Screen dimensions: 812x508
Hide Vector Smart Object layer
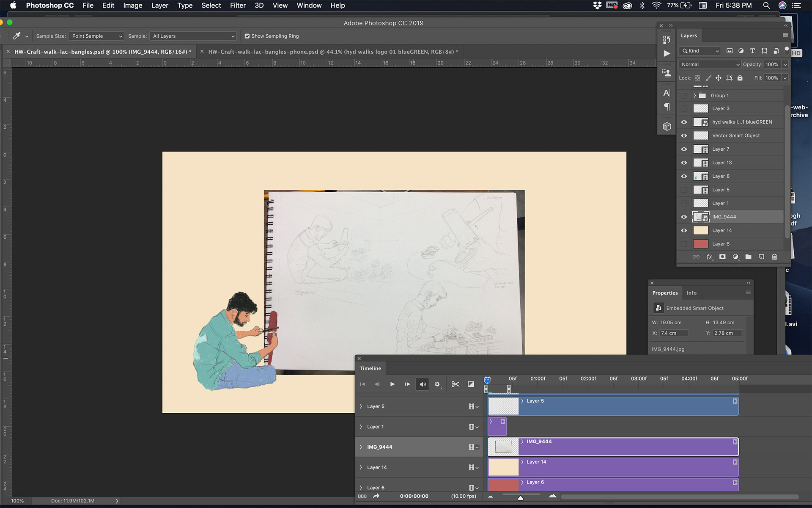684,135
